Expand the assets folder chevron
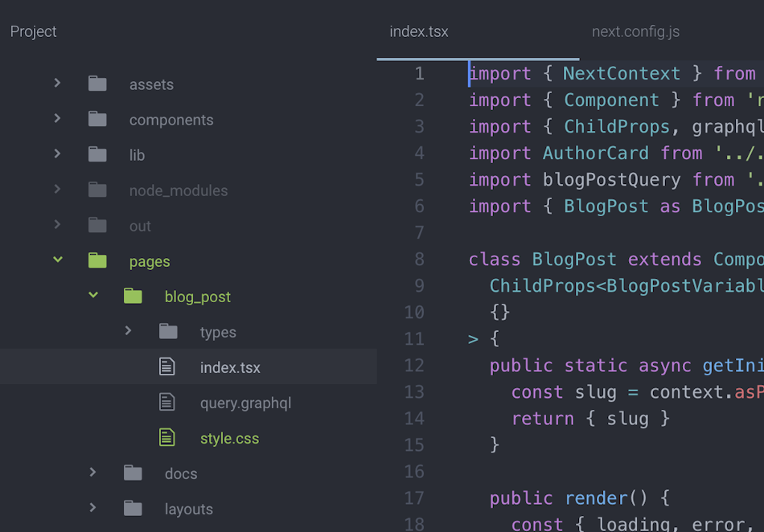Image resolution: width=764 pixels, height=532 pixels. point(57,83)
